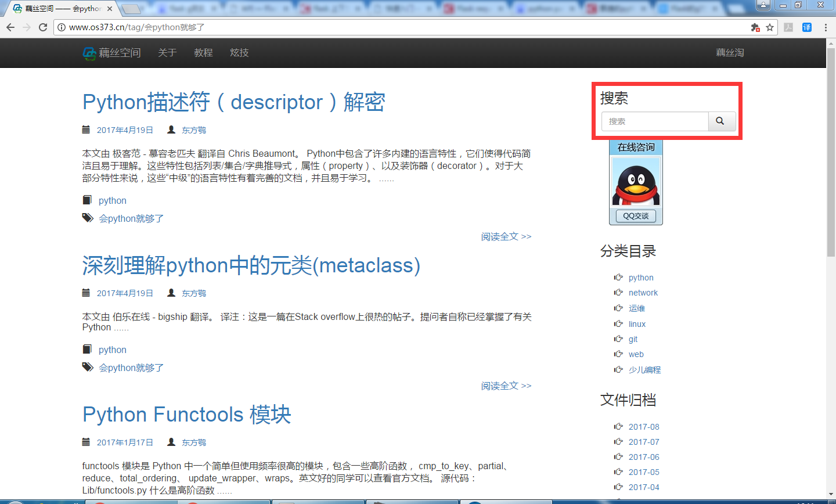
Task: Click the sidebar search input field
Action: tap(655, 121)
